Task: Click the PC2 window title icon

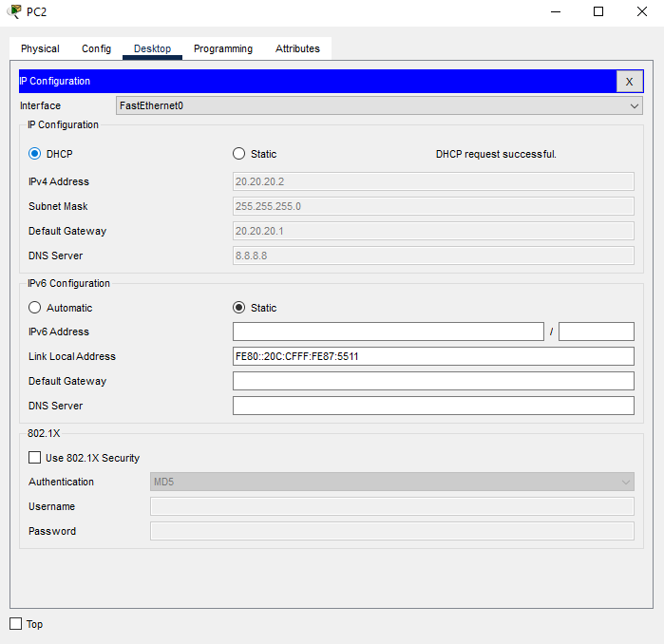Action: [x=14, y=11]
